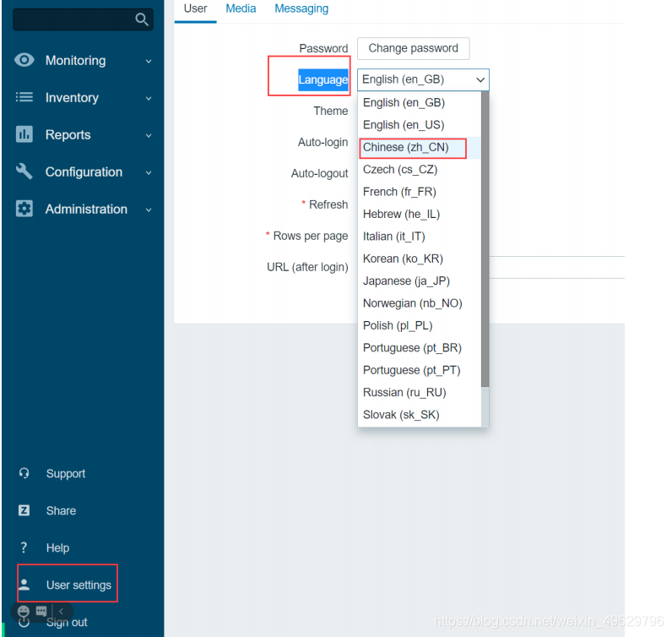Open User settings in sidebar
This screenshot has height=637, width=672.
[79, 585]
